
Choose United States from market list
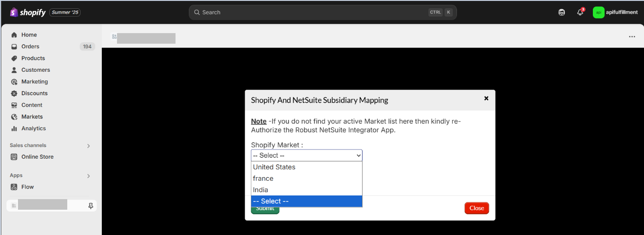pyautogui.click(x=307, y=167)
